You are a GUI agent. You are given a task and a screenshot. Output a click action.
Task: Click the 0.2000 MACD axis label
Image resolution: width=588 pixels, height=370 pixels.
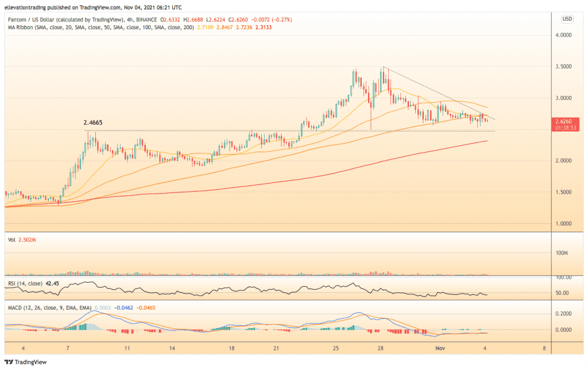pos(563,314)
